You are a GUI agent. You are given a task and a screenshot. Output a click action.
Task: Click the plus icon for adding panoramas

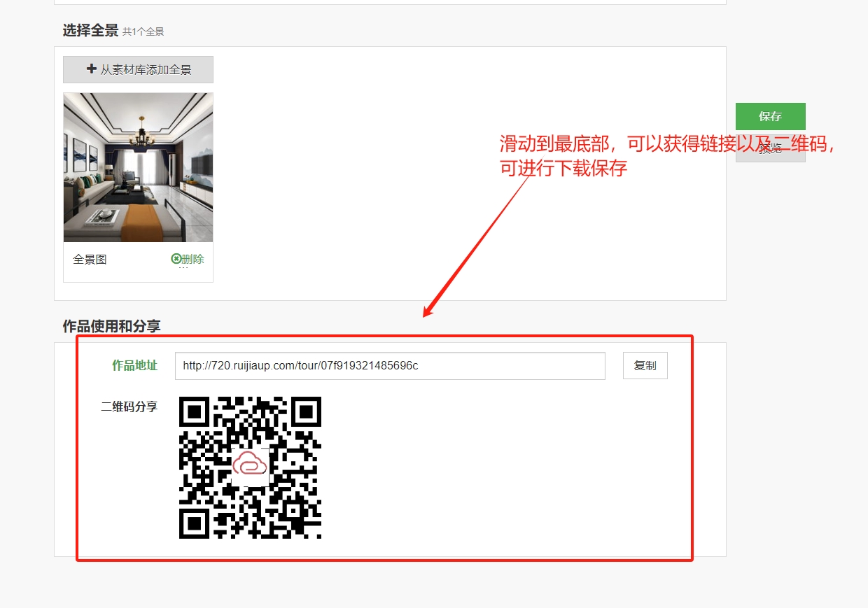tap(91, 69)
